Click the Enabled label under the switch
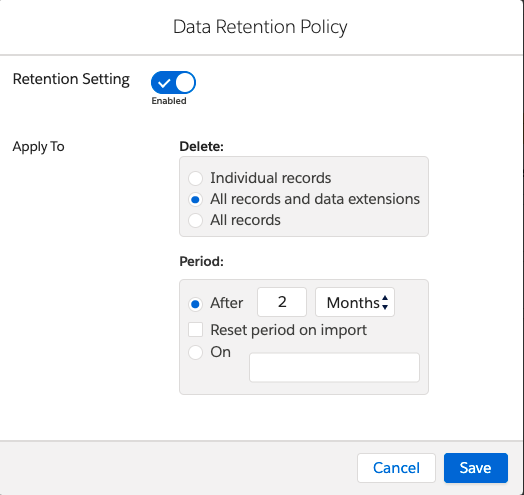The height and width of the screenshot is (495, 524). [x=169, y=101]
